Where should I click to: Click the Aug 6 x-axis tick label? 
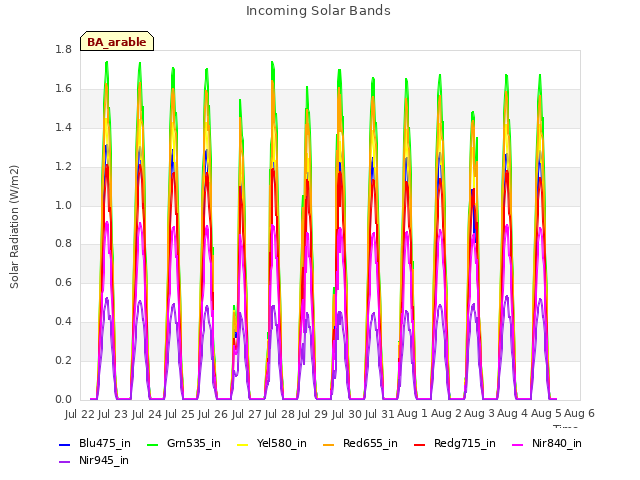(x=579, y=414)
